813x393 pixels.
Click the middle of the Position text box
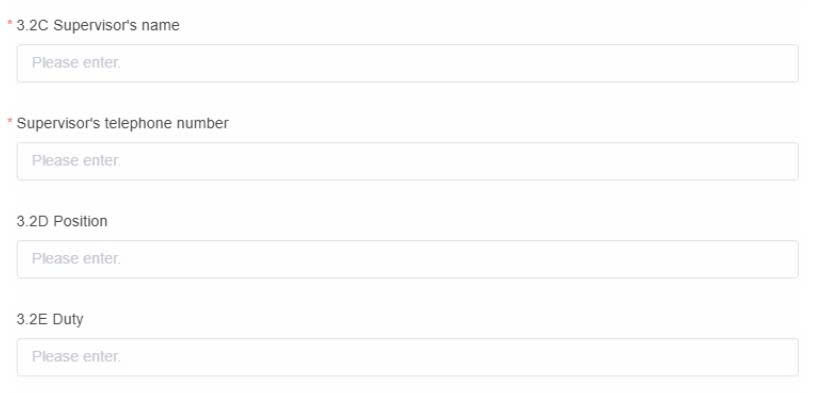pos(408,259)
